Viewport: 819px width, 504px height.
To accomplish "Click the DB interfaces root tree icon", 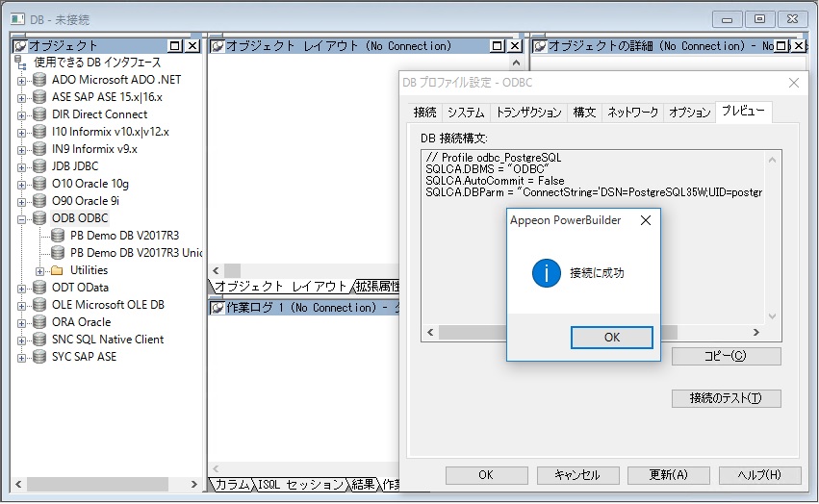I will 20,63.
